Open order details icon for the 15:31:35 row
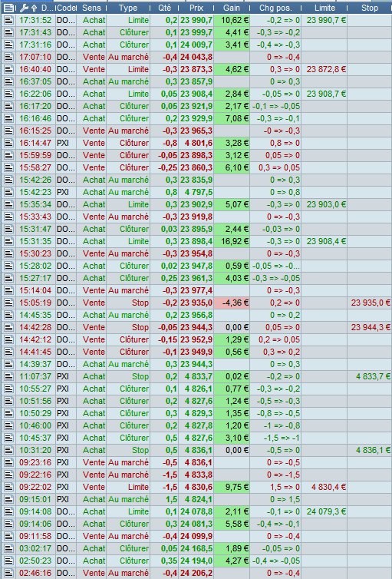 (x=9, y=241)
